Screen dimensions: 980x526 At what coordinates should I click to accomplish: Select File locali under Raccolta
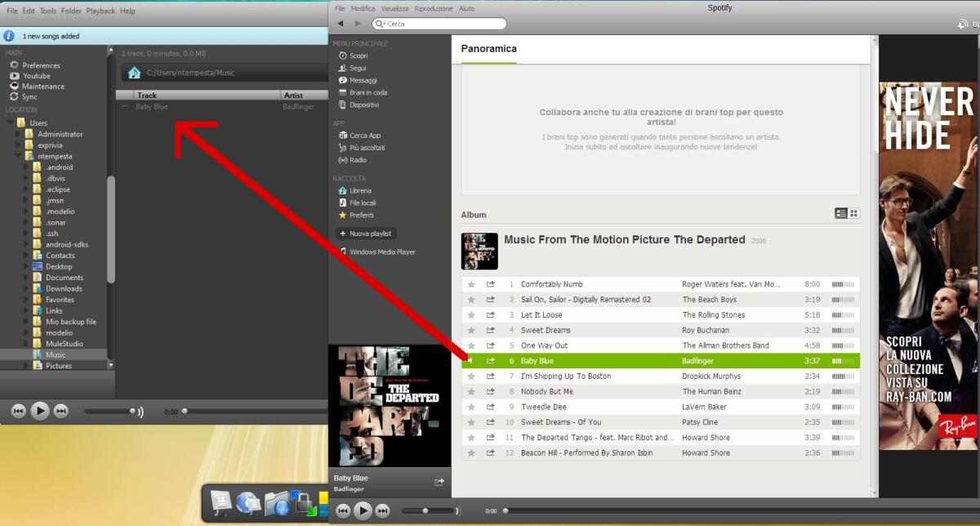point(363,203)
